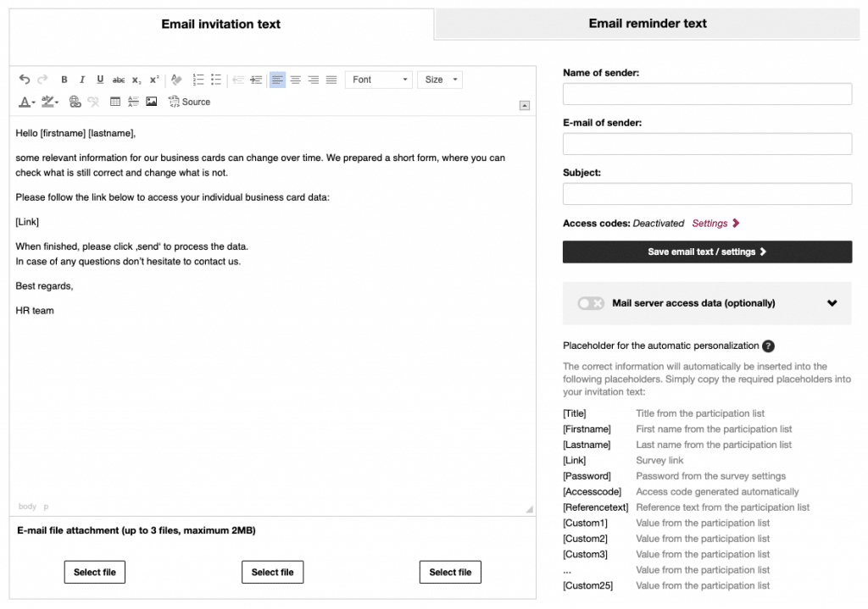Click the editor resize handle
Image resolution: width=868 pixels, height=609 pixels.
pyautogui.click(x=529, y=509)
